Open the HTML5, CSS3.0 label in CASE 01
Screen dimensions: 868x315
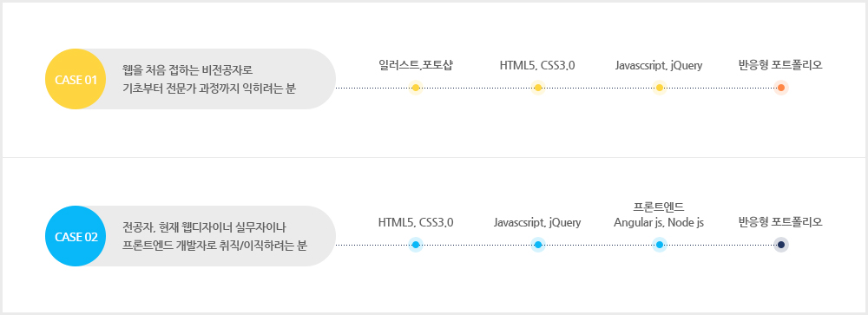(x=537, y=65)
